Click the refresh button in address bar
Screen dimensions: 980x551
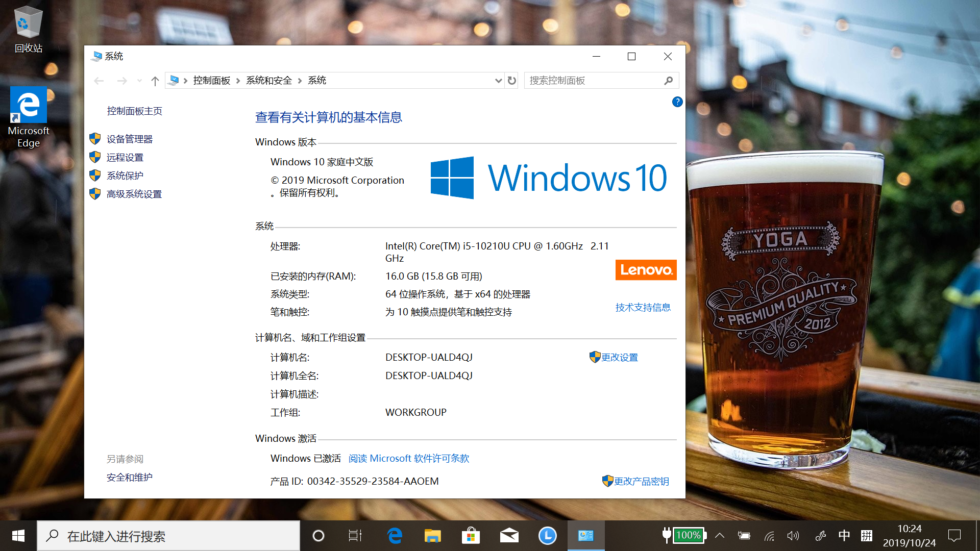coord(512,81)
